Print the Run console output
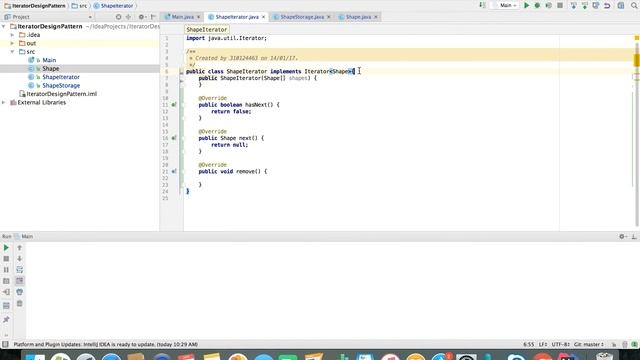This screenshot has height=360, width=640. click(x=19, y=292)
